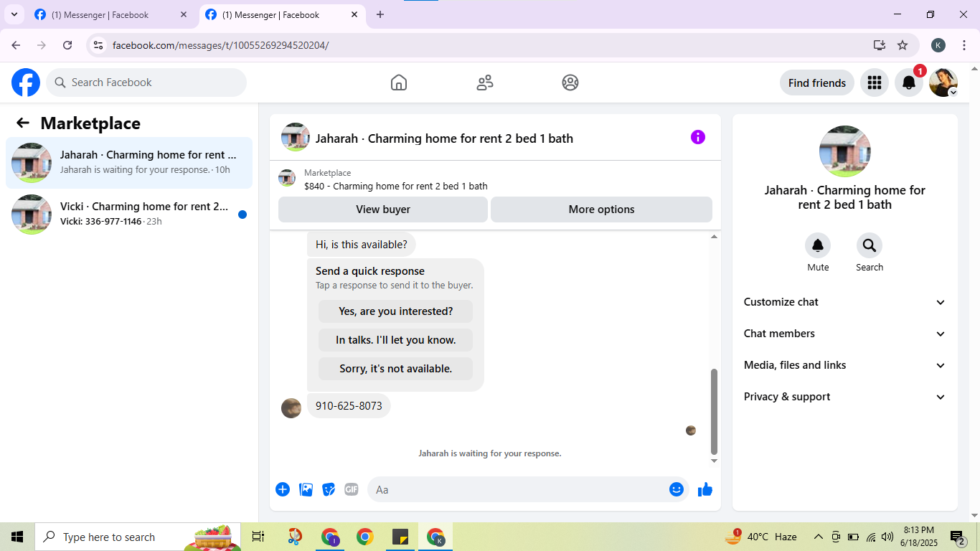Image resolution: width=980 pixels, height=551 pixels.
Task: Click Find friends button
Action: point(817,83)
